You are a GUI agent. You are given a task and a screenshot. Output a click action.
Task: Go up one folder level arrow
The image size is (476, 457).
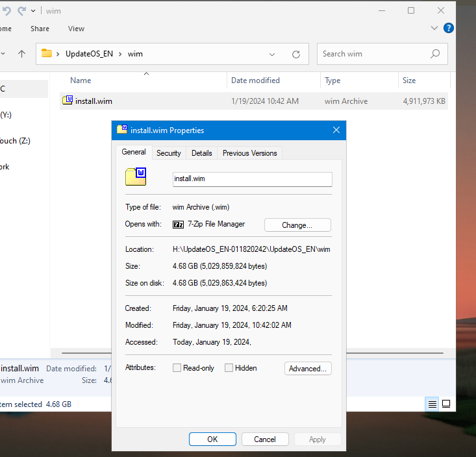point(21,54)
